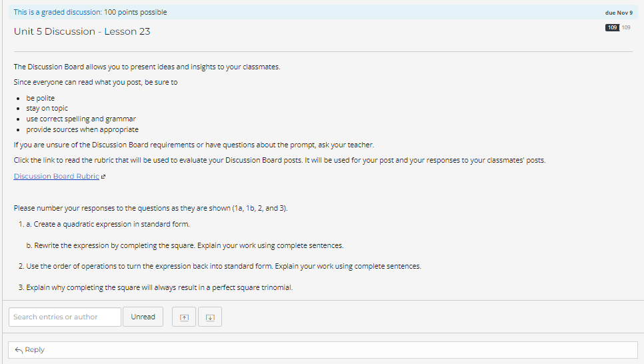Toggle the Unread filter button
This screenshot has width=644, height=364.
coord(143,317)
